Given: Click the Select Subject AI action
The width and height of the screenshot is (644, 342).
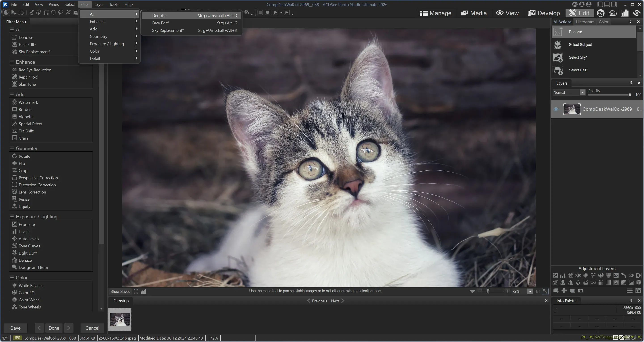Looking at the screenshot, I should (x=580, y=45).
